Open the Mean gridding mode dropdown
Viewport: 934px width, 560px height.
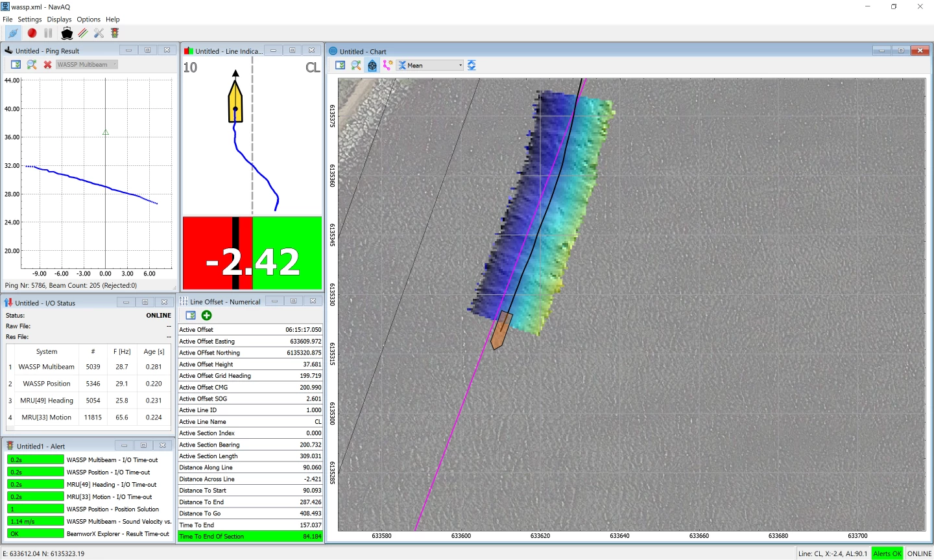coord(431,65)
